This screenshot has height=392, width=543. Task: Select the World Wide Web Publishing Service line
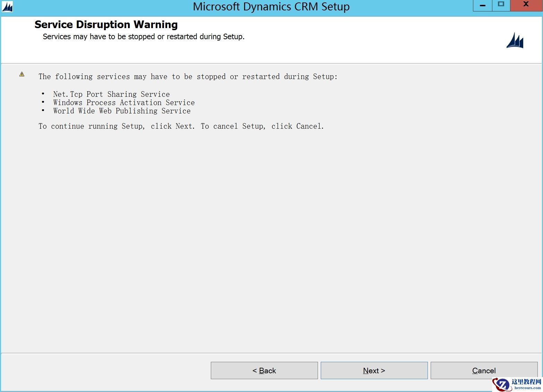click(122, 111)
